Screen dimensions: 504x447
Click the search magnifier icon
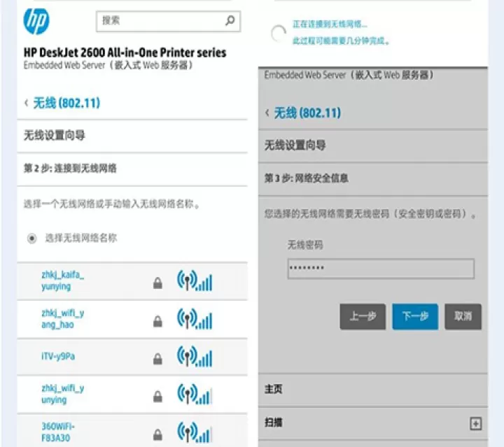[x=230, y=21]
